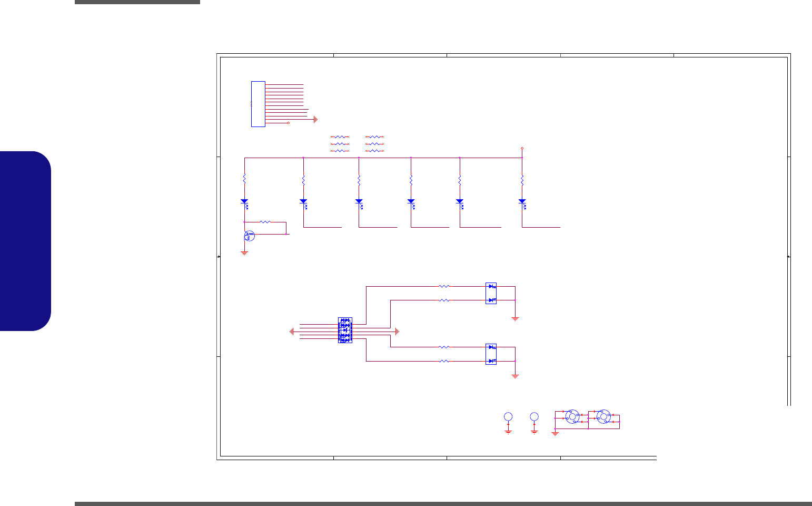
Task: Select the resistor beneath the power terminal
Action: [522, 180]
